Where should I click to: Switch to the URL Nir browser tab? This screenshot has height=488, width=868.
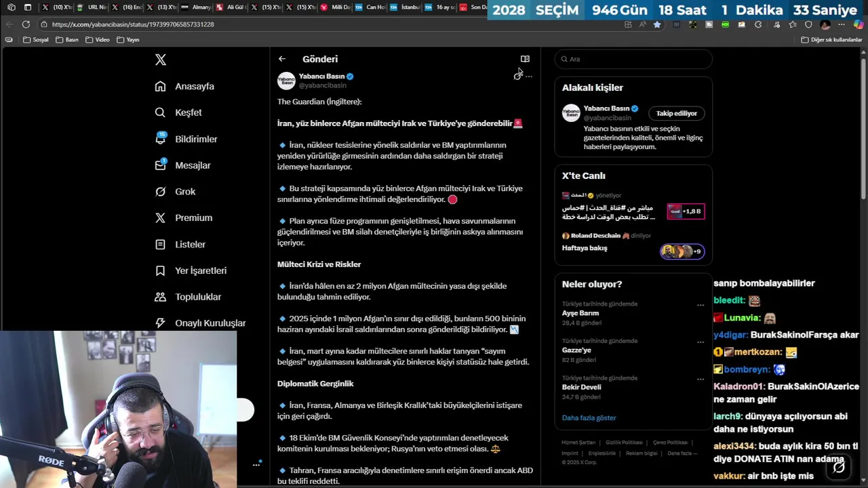point(92,7)
